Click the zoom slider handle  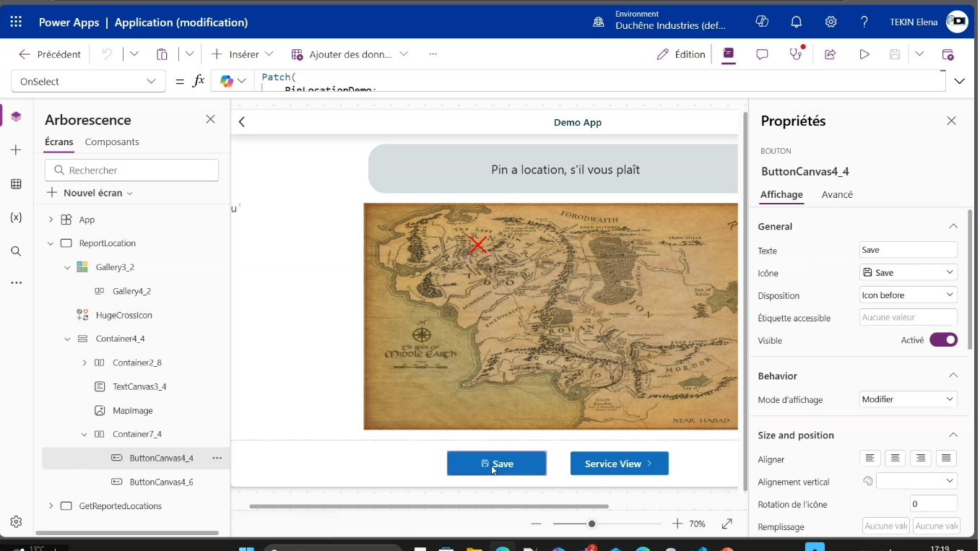coord(592,524)
